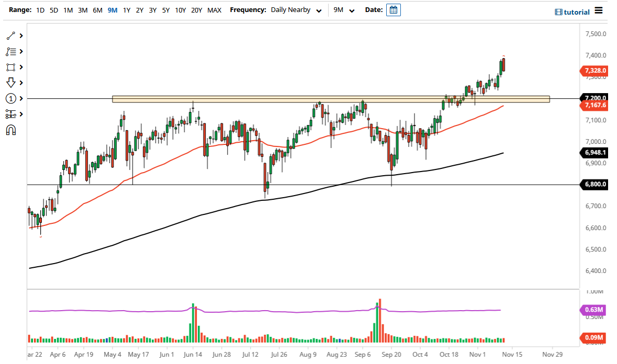617x364 pixels.
Task: Set range to 5Y
Action: click(166, 10)
